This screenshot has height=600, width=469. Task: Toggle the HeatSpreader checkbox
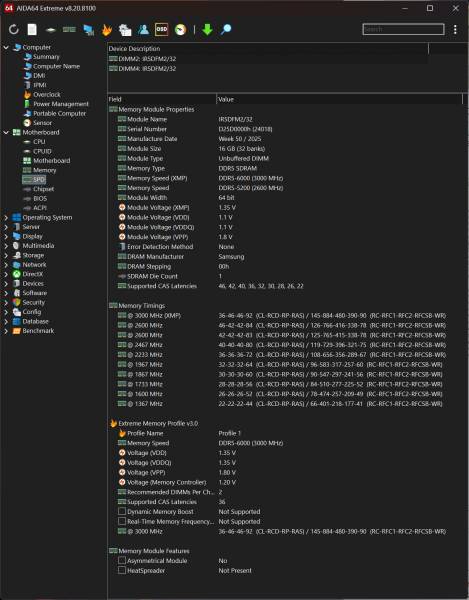click(x=122, y=570)
